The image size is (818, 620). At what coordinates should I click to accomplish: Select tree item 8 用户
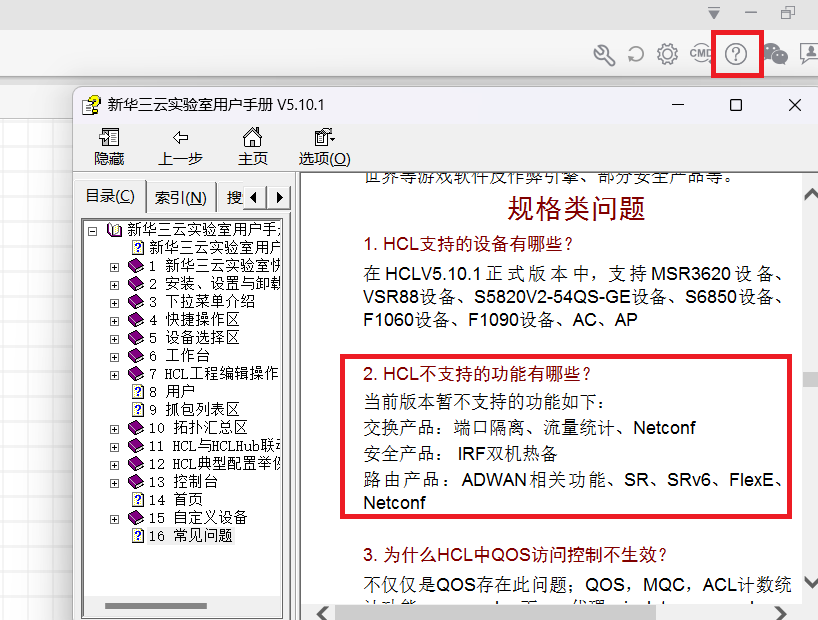(172, 391)
